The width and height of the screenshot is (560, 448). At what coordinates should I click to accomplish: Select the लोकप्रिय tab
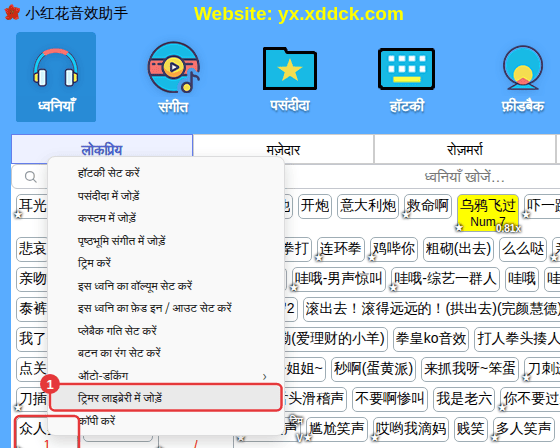click(102, 150)
